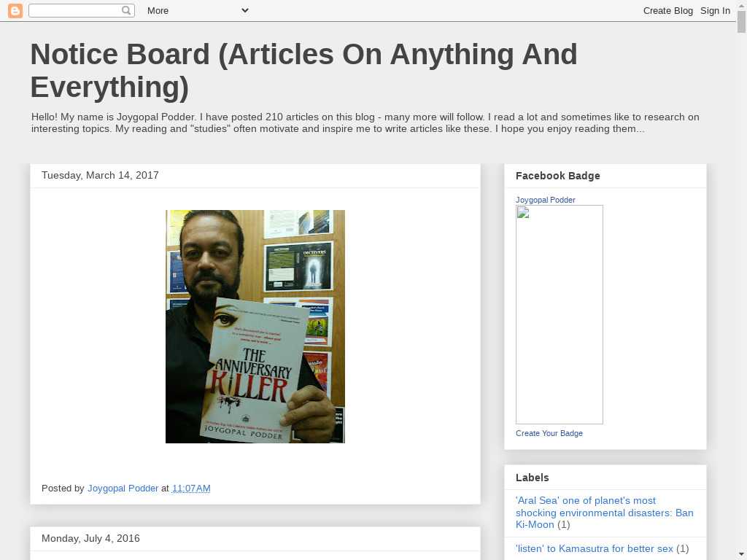Open Joygopal Podder author link under post
The height and width of the screenshot is (560, 747).
click(123, 488)
